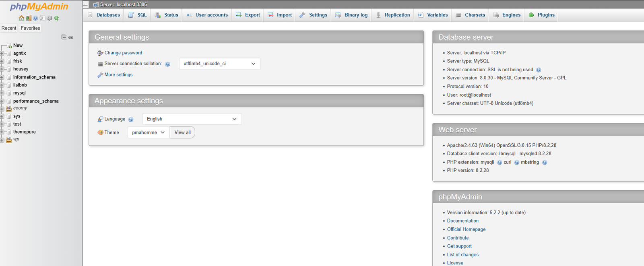
Task: Collapse all navigation tree items icon
Action: click(64, 37)
